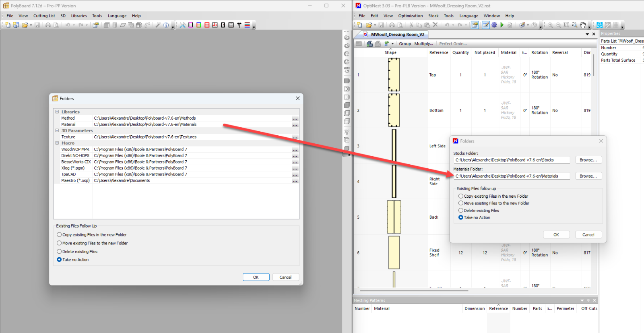This screenshot has width=644, height=333.
Task: Select the pan hand tool in OptiNest
Action: click(583, 25)
